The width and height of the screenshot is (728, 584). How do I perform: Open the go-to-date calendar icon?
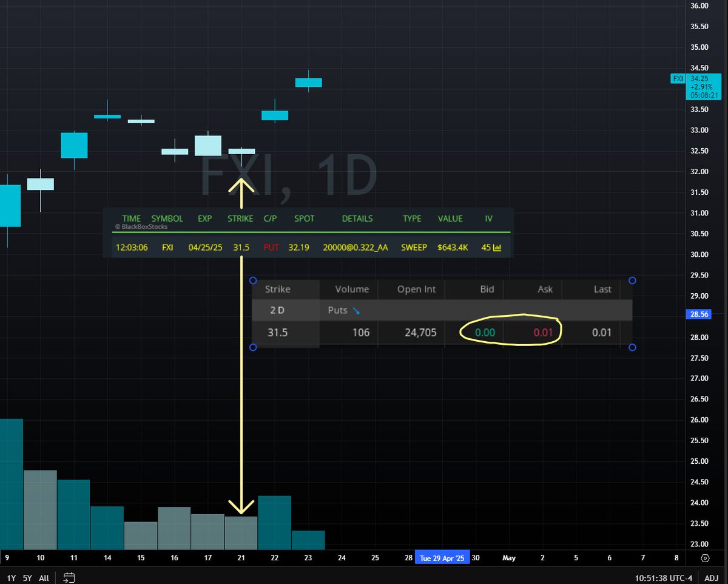pyautogui.click(x=69, y=577)
